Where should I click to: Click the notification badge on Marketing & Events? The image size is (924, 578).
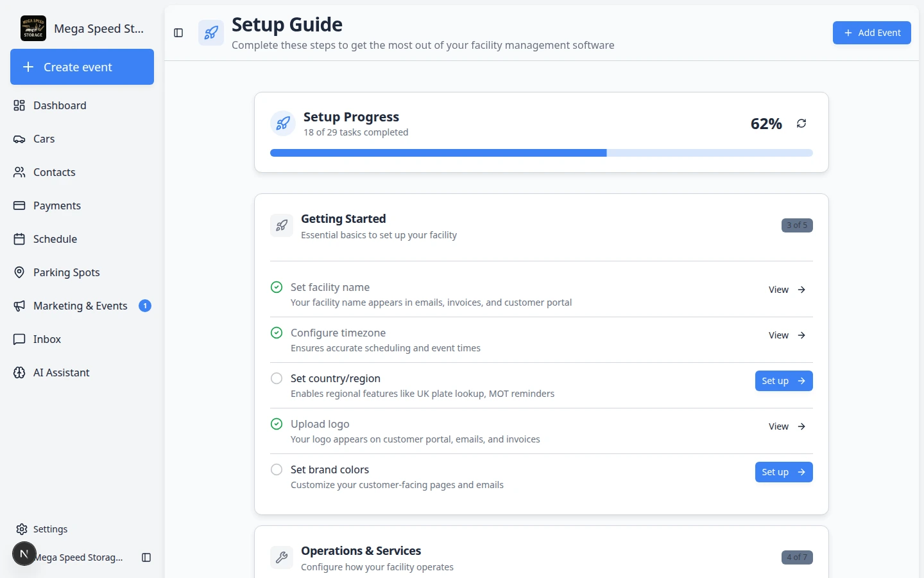145,306
